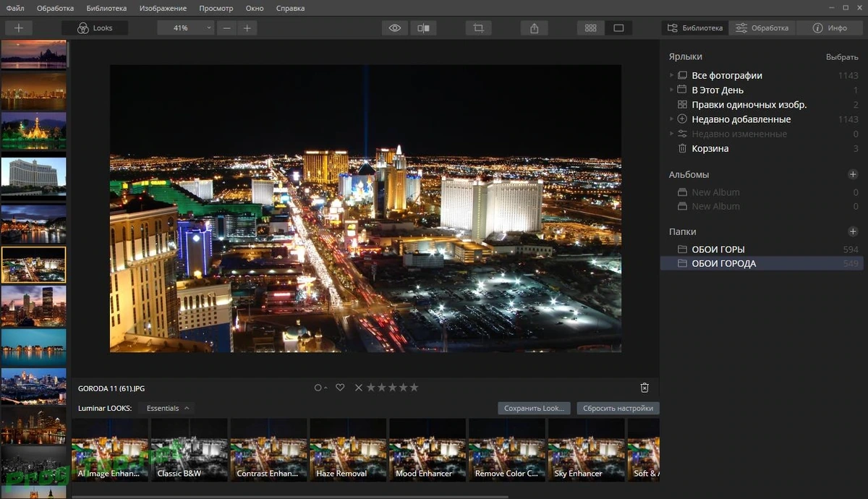Screen dimensions: 868x499
Task: Mark photo as favorite with heart
Action: (x=340, y=388)
